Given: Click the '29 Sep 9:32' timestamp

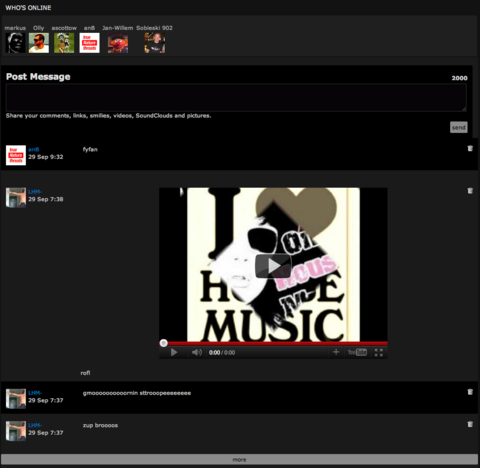Looking at the screenshot, I should 46,157.
